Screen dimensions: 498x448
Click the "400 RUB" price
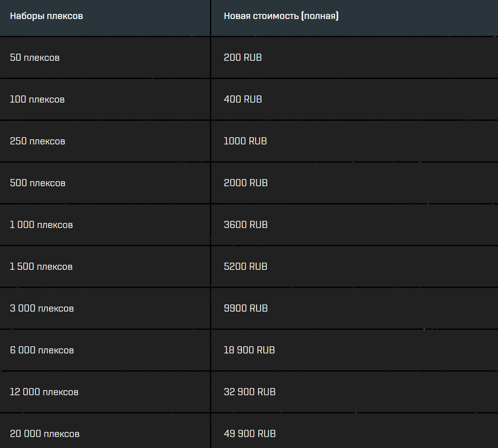coord(243,99)
